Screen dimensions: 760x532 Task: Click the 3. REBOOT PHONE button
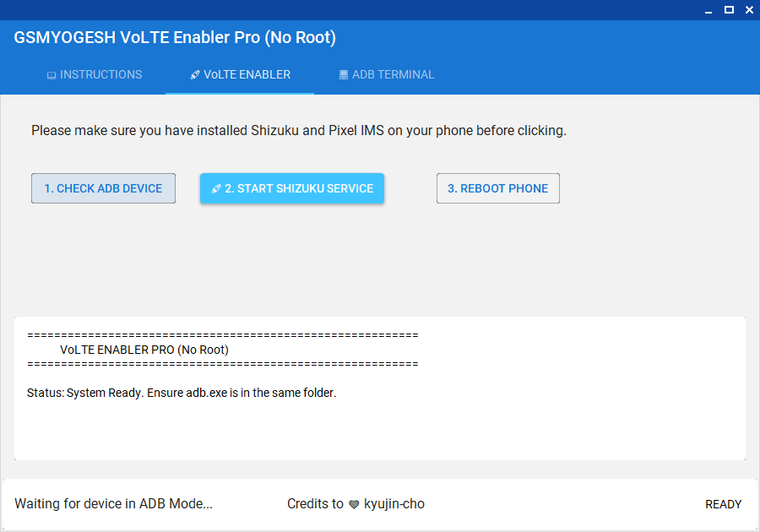[x=497, y=188]
